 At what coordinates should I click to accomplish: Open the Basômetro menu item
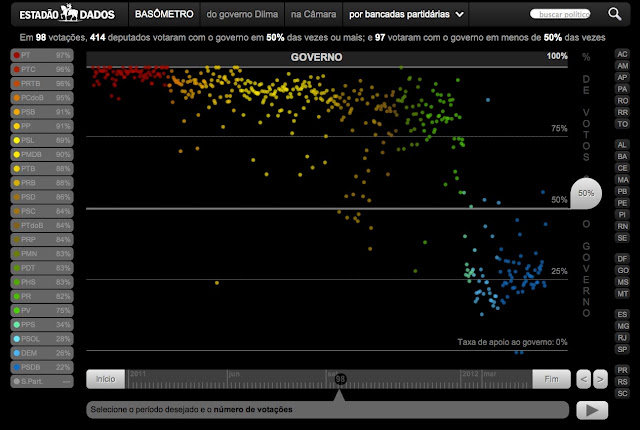(x=164, y=14)
